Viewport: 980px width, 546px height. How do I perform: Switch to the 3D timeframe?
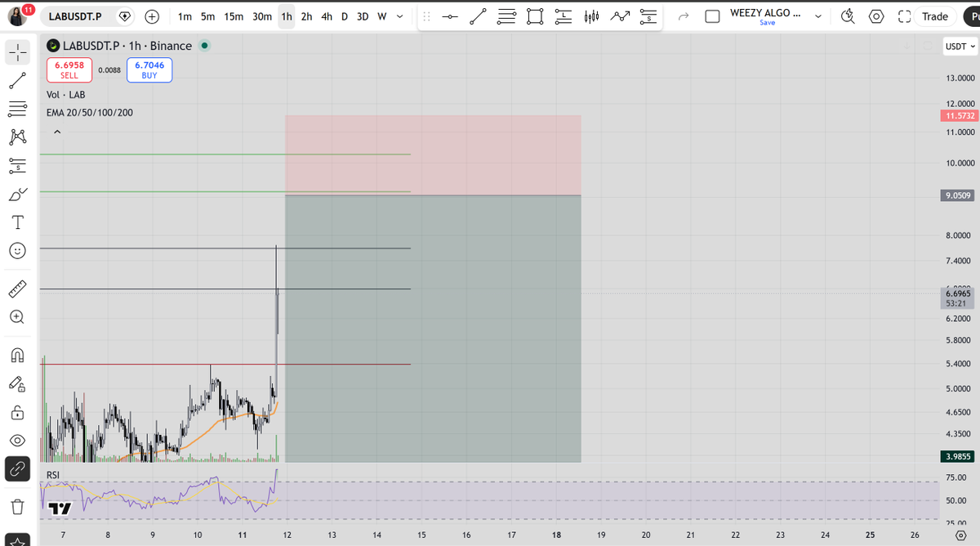tap(363, 16)
